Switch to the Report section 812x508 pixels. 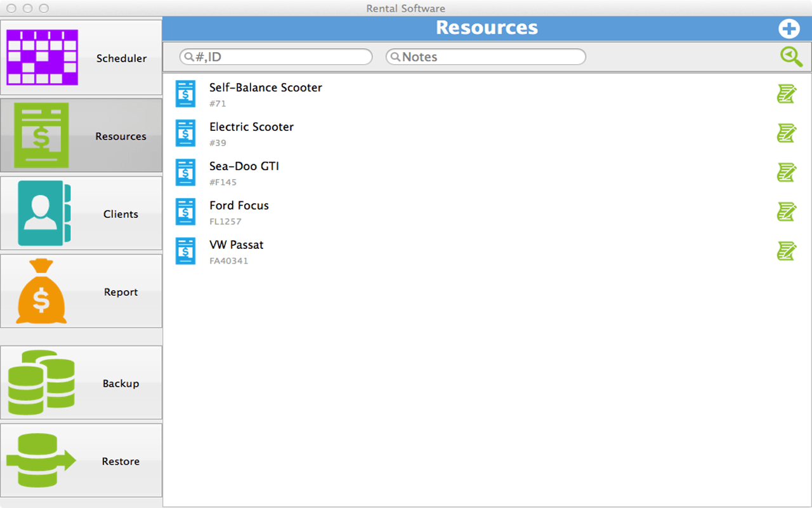81,291
